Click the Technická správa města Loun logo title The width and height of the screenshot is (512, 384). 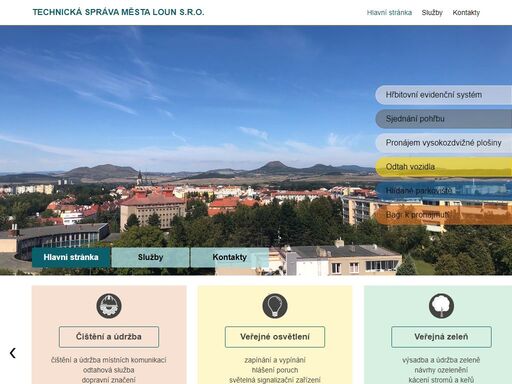118,12
